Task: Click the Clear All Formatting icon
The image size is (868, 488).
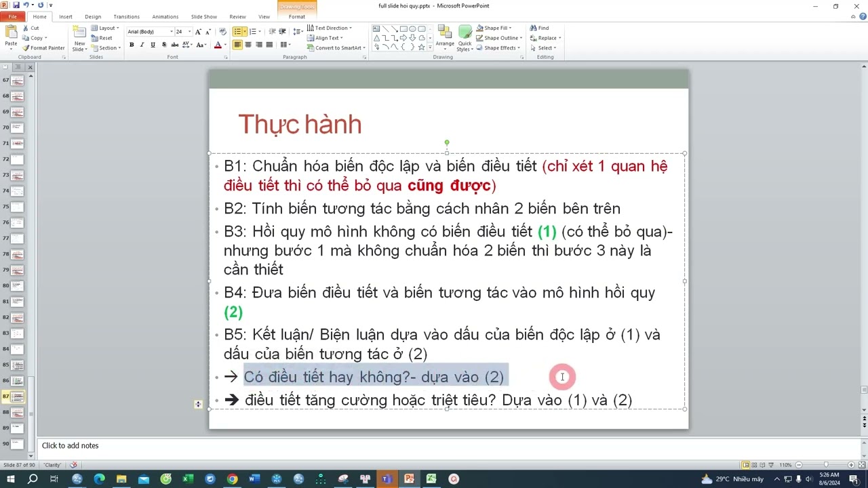Action: pyautogui.click(x=223, y=32)
